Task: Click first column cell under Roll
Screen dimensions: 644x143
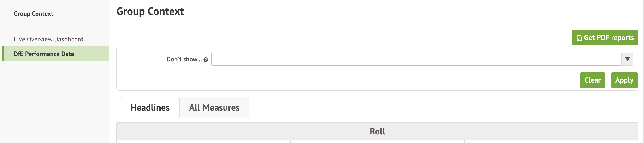Action: click(203, 142)
